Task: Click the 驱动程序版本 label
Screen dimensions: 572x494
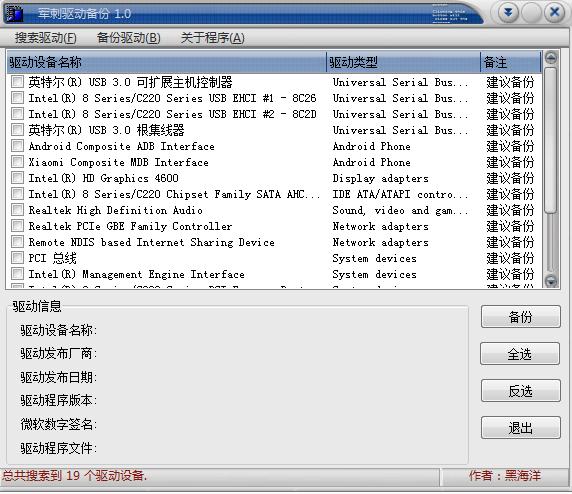Action: [x=58, y=400]
